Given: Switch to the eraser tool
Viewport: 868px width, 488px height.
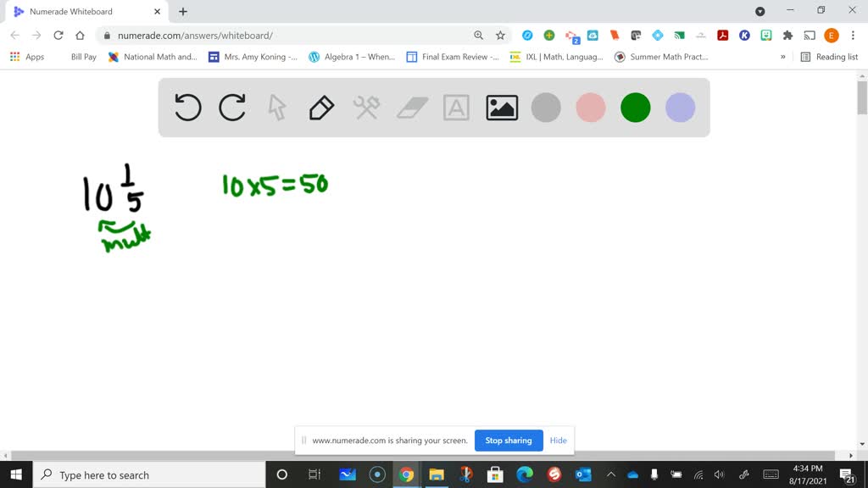Looking at the screenshot, I should (411, 108).
